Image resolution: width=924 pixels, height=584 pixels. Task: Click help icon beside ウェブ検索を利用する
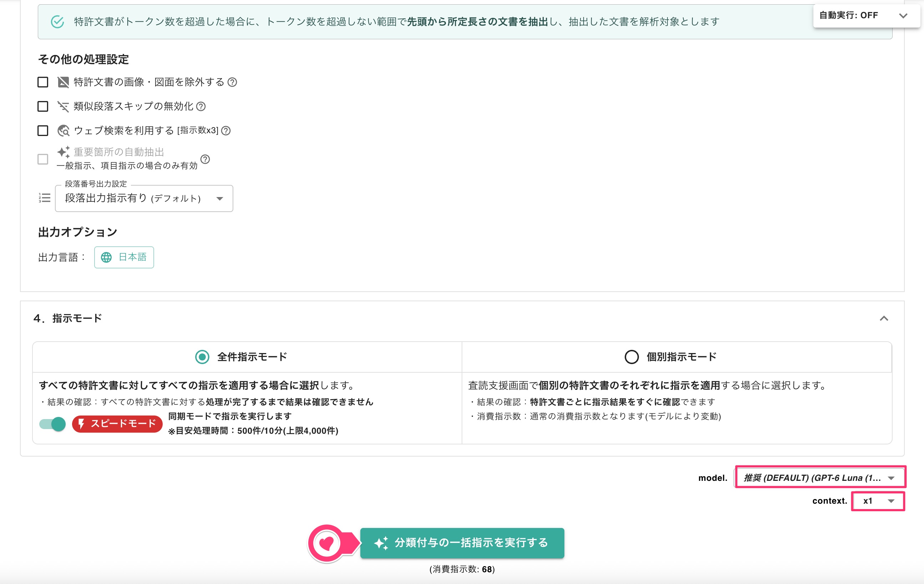(226, 131)
